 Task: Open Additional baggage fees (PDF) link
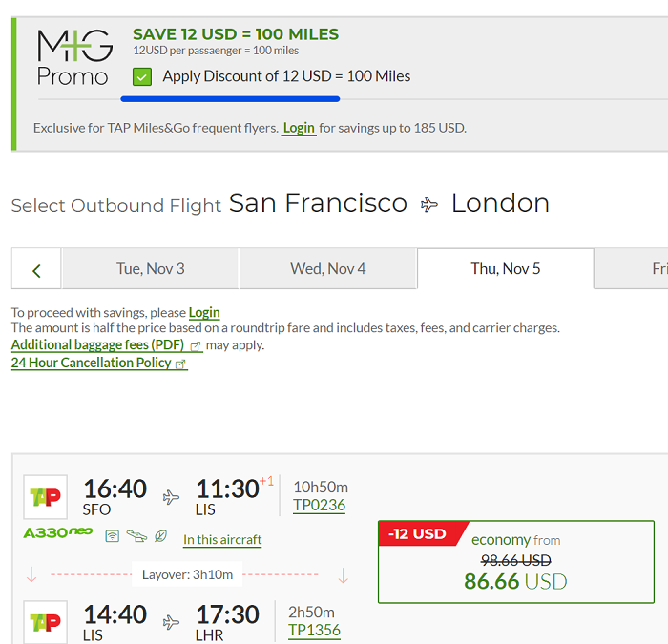107,344
